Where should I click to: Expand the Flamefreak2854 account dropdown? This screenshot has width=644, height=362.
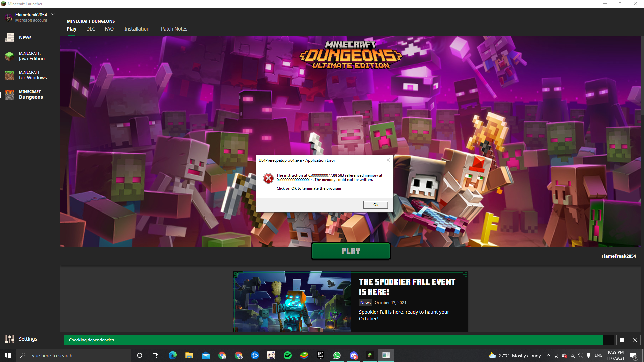53,15
